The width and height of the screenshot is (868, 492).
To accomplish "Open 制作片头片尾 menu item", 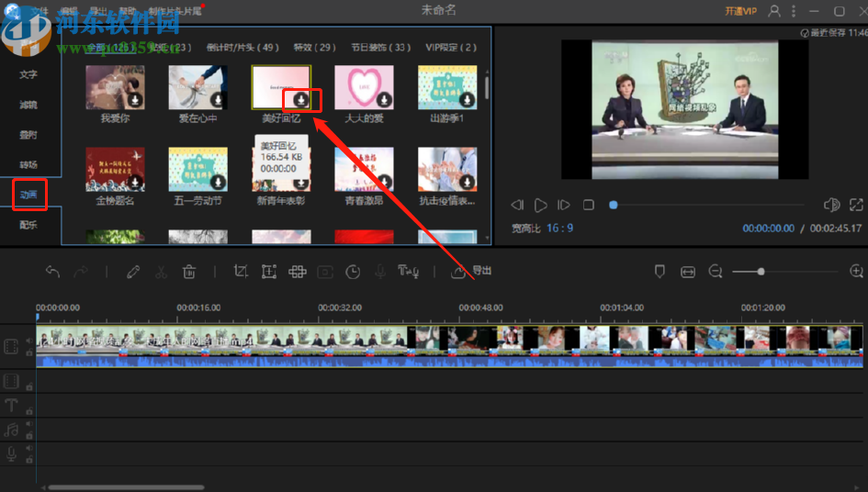I will click(x=175, y=11).
